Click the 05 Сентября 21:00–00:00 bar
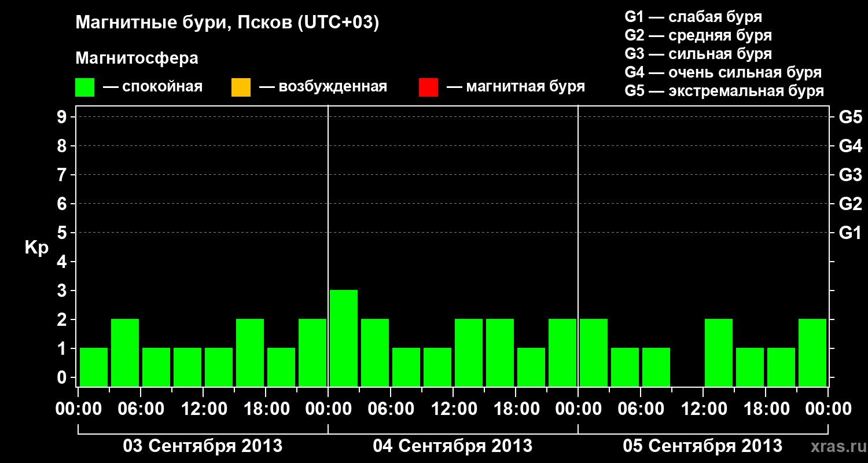The width and height of the screenshot is (868, 463). coord(812,352)
